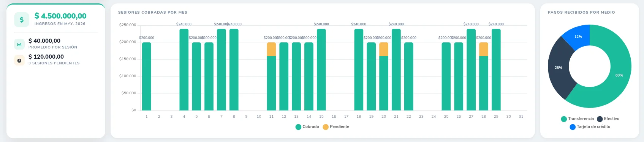Toggle the Efectivo legend item
644x142 pixels.
pos(608,119)
